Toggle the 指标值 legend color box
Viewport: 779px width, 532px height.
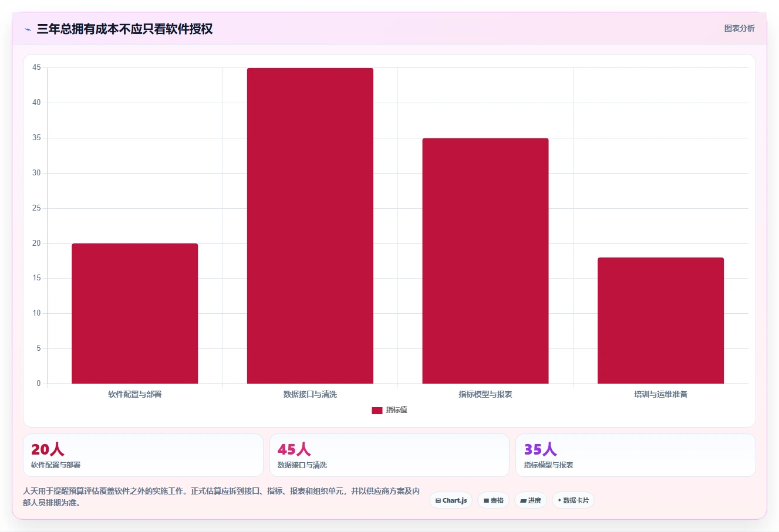(x=377, y=411)
